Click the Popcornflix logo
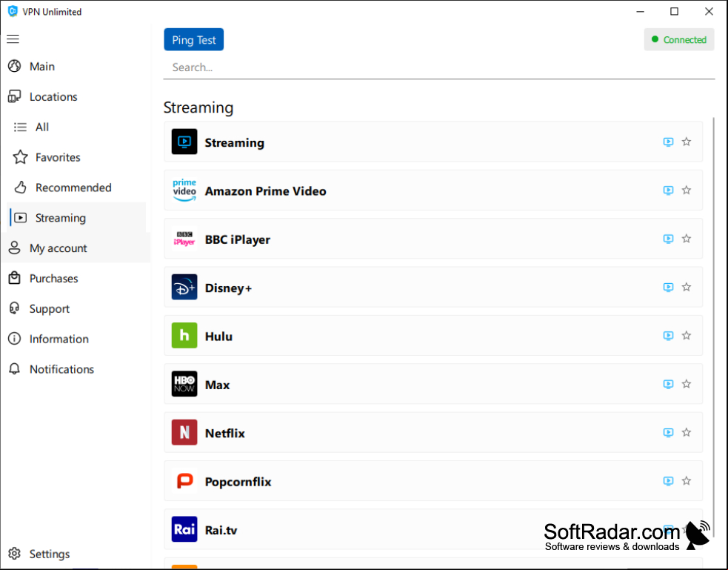This screenshot has width=728, height=570. pos(184,481)
